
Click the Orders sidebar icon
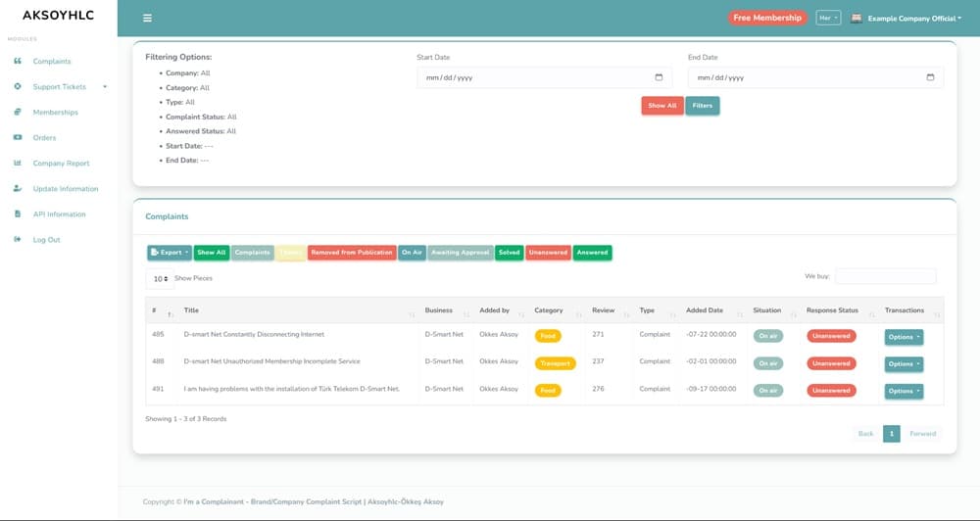(18, 138)
